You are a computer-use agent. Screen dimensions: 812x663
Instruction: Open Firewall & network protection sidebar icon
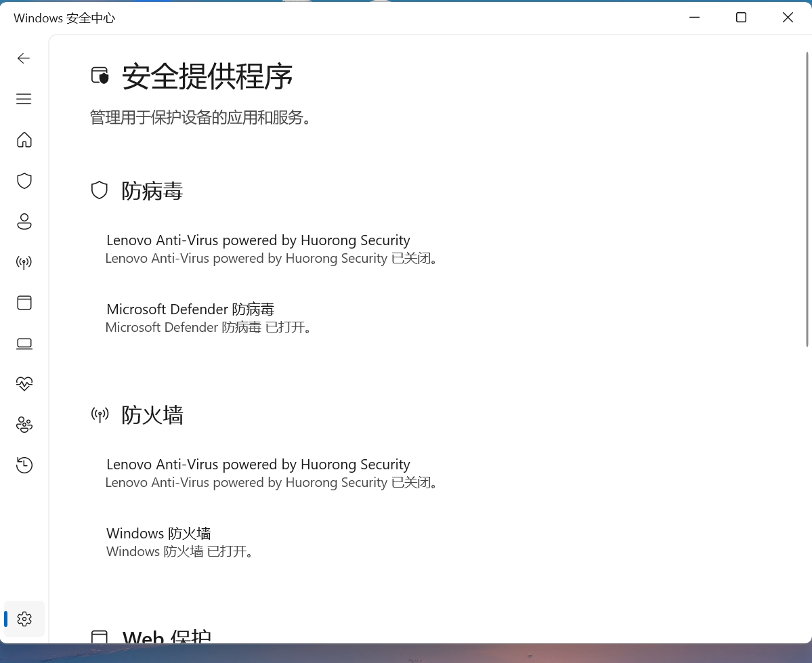[24, 262]
